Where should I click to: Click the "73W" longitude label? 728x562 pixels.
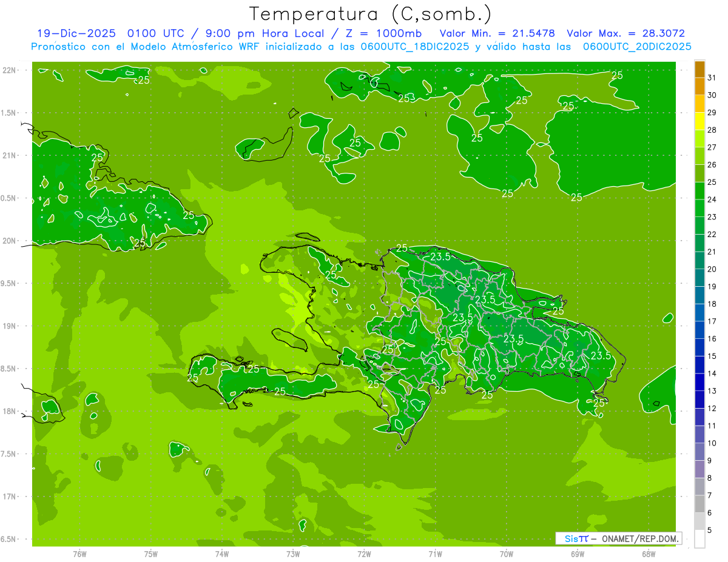coord(293,554)
